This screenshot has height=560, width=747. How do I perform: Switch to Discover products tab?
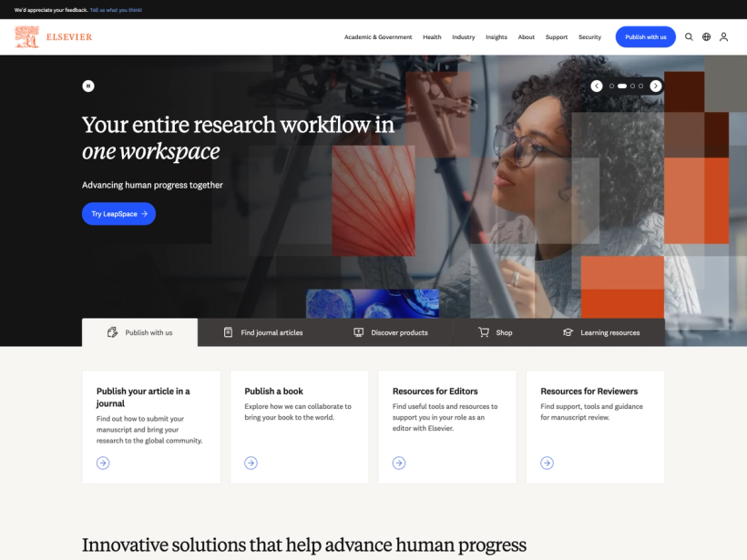coord(391,332)
